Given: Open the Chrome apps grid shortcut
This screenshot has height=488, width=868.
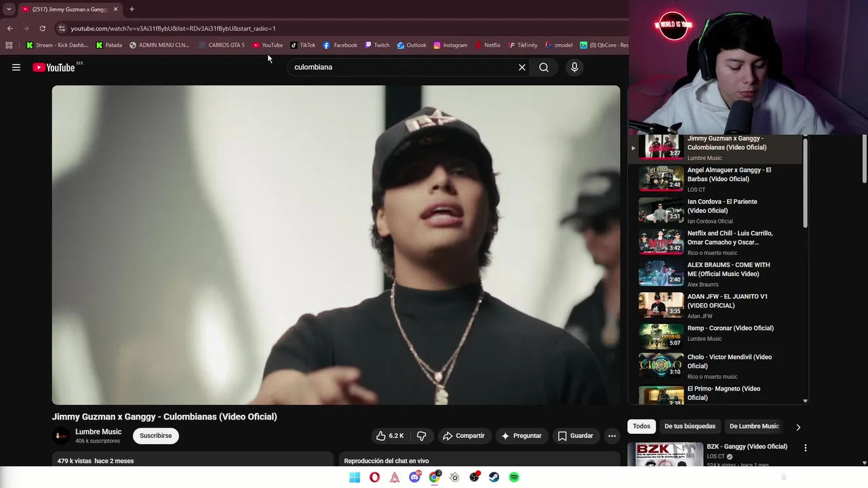Looking at the screenshot, I should 9,45.
